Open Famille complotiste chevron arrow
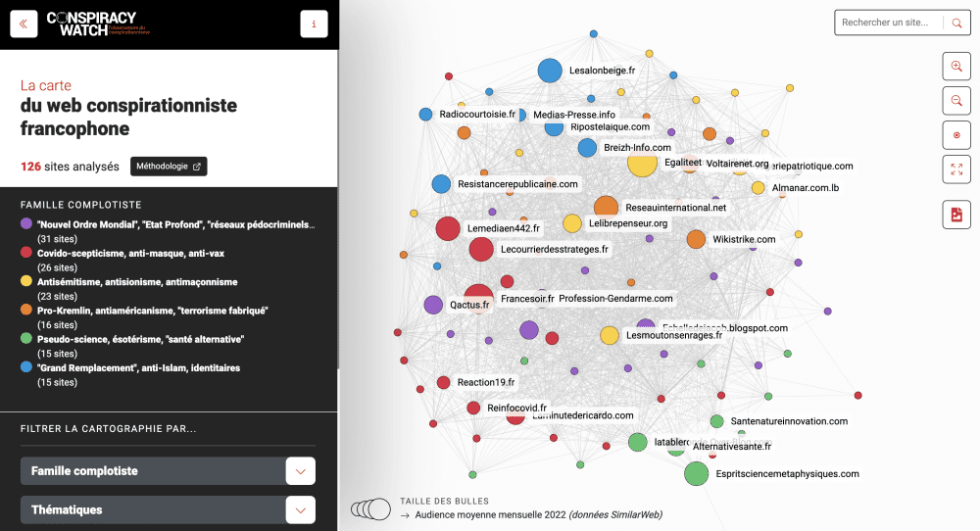 [301, 471]
